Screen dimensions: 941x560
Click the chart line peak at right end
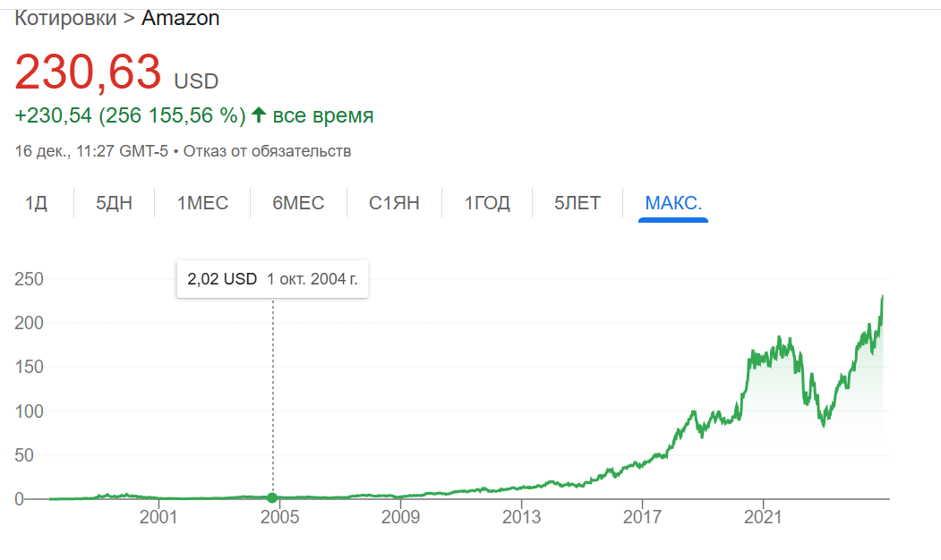click(882, 296)
